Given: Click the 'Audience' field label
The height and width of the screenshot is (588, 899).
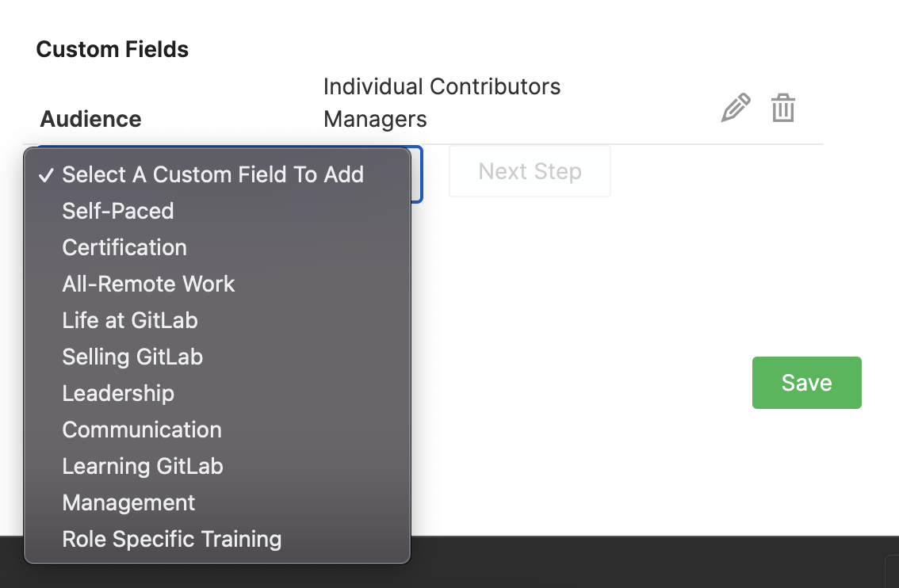Looking at the screenshot, I should tap(90, 119).
